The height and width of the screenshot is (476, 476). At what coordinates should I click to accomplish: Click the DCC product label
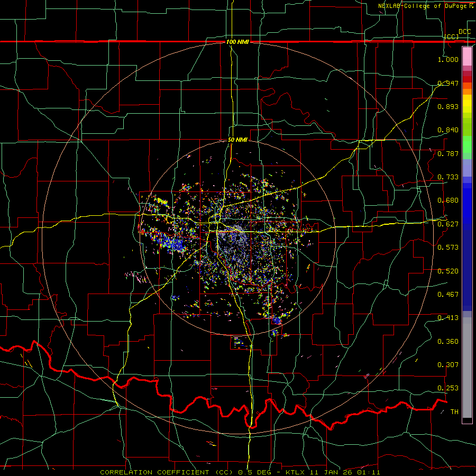click(464, 32)
